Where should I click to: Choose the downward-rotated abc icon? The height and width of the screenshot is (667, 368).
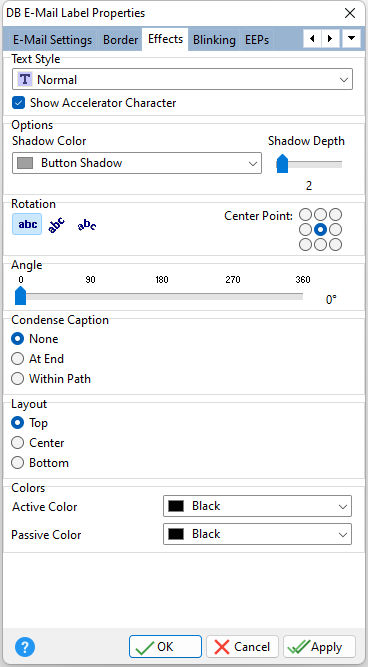pyautogui.click(x=87, y=225)
